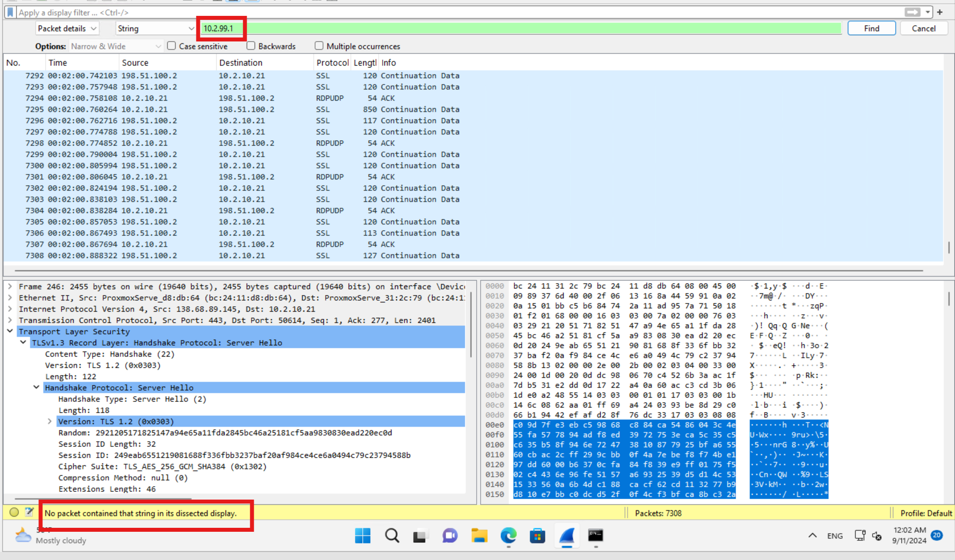Expand the Frame 246 tree node

10,287
